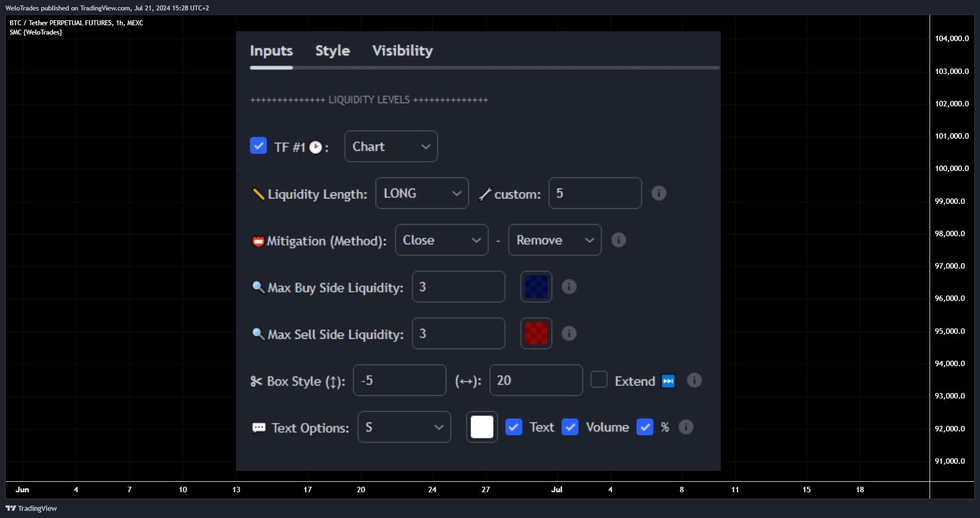
Task: Click the Jul label on the time axis
Action: tap(557, 489)
